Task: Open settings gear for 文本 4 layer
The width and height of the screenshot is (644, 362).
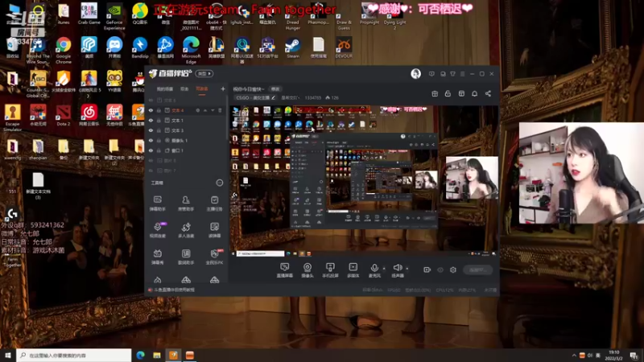Action: [197, 110]
